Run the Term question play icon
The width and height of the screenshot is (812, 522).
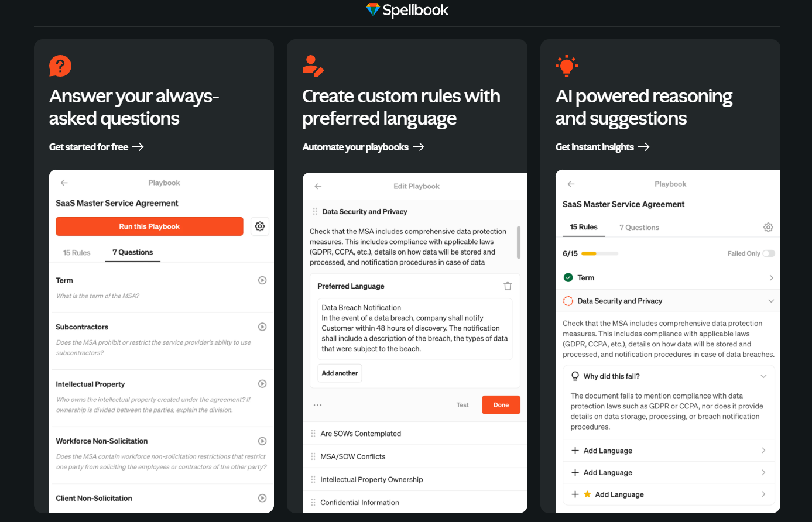click(262, 280)
